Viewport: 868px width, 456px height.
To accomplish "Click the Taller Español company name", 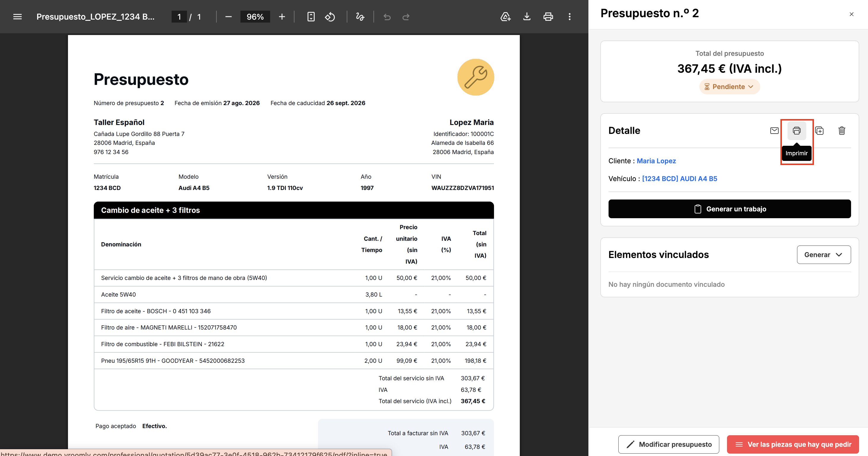I will coord(119,122).
